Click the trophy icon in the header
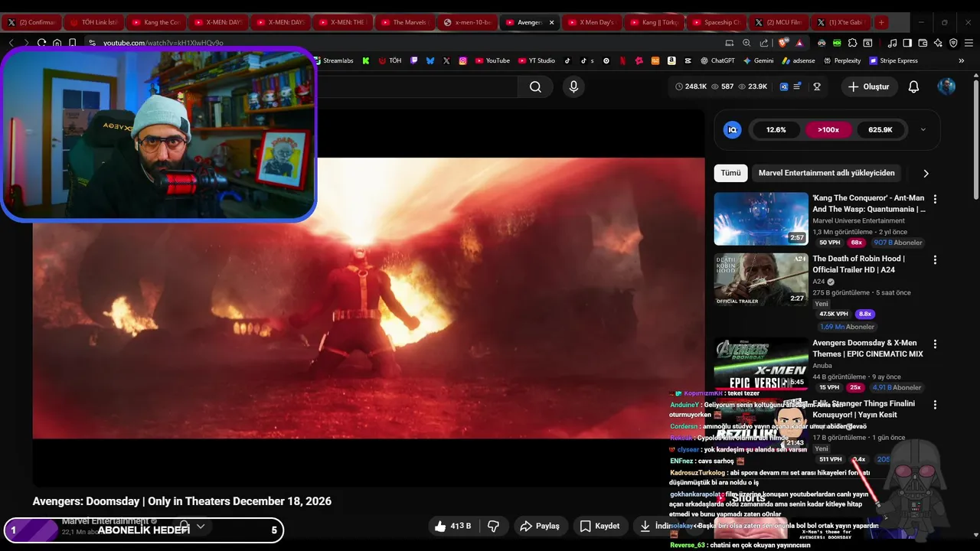Screen dimensions: 980x551 click(x=817, y=86)
